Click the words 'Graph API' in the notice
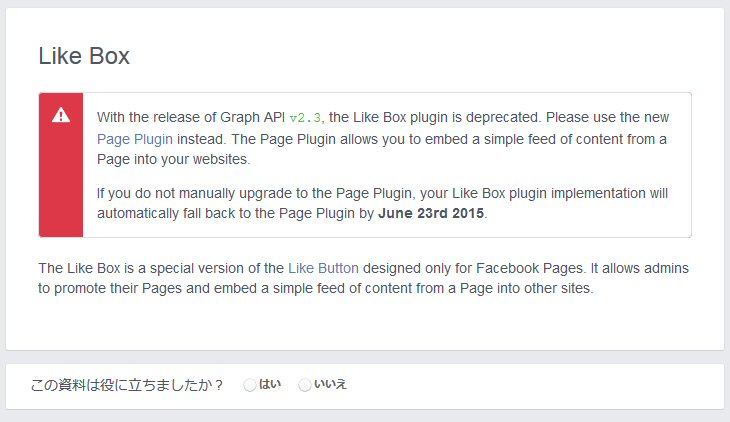Viewport: 730px width, 422px height. 252,117
